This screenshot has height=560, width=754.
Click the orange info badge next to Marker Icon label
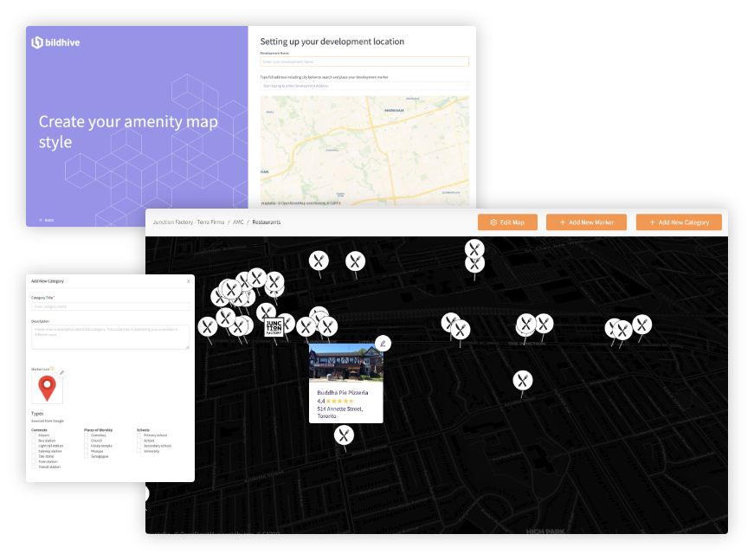52,367
